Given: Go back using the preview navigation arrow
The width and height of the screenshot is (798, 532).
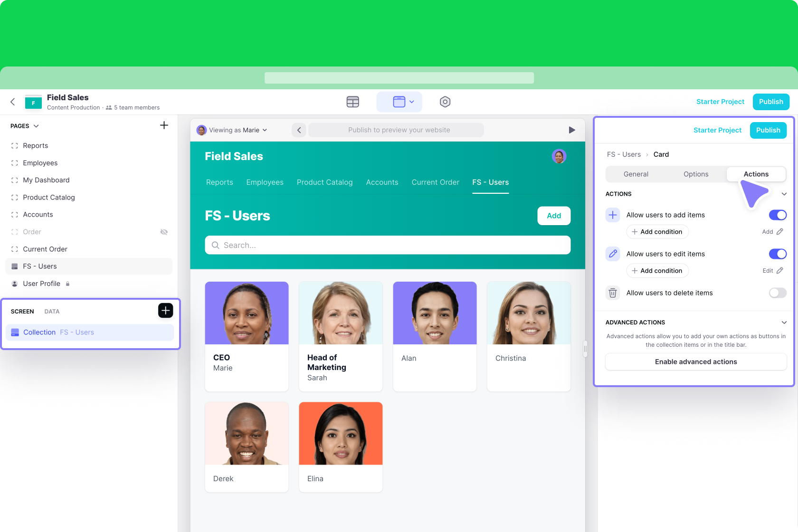Looking at the screenshot, I should tap(299, 130).
